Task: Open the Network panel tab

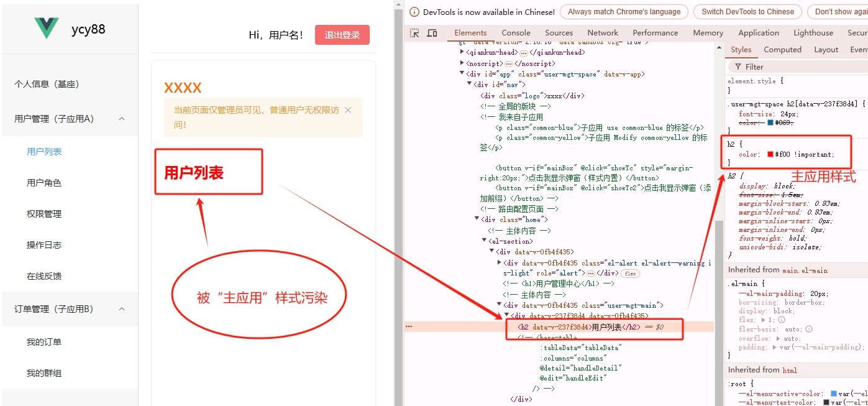Action: pyautogui.click(x=603, y=33)
